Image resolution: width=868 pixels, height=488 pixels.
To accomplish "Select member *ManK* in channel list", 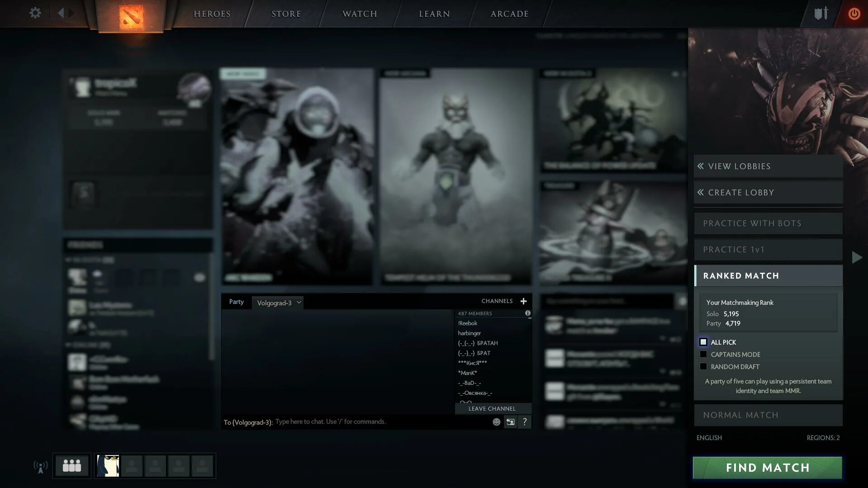I will tap(467, 373).
